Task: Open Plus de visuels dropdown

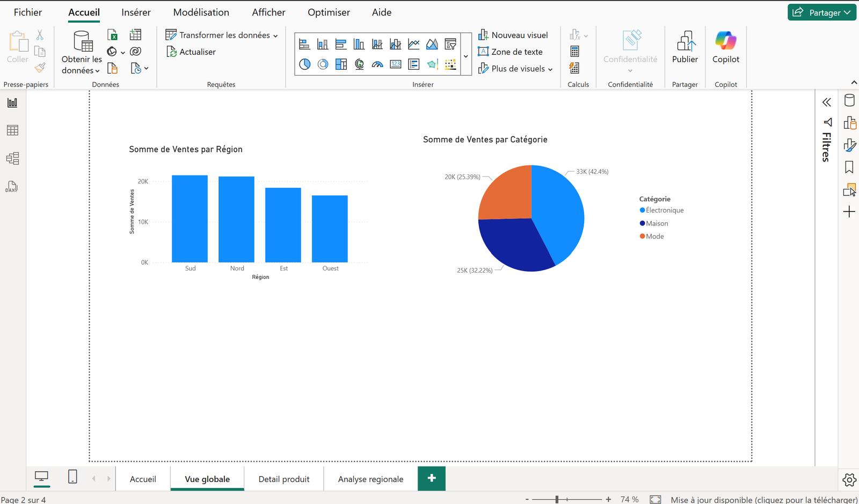Action: point(515,69)
